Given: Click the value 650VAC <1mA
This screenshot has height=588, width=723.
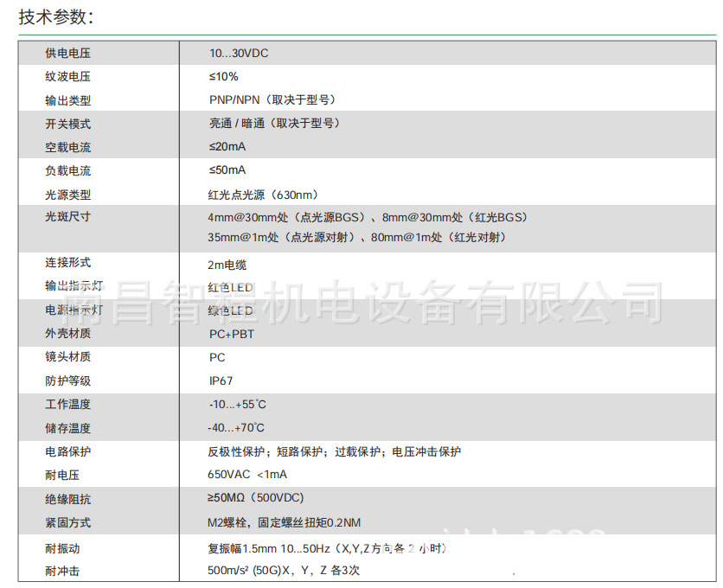Looking at the screenshot, I should pos(247,475).
